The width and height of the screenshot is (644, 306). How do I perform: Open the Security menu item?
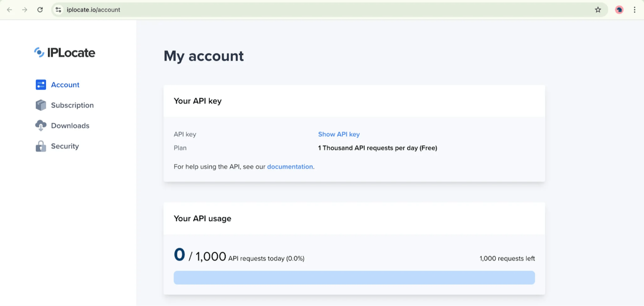pos(65,146)
